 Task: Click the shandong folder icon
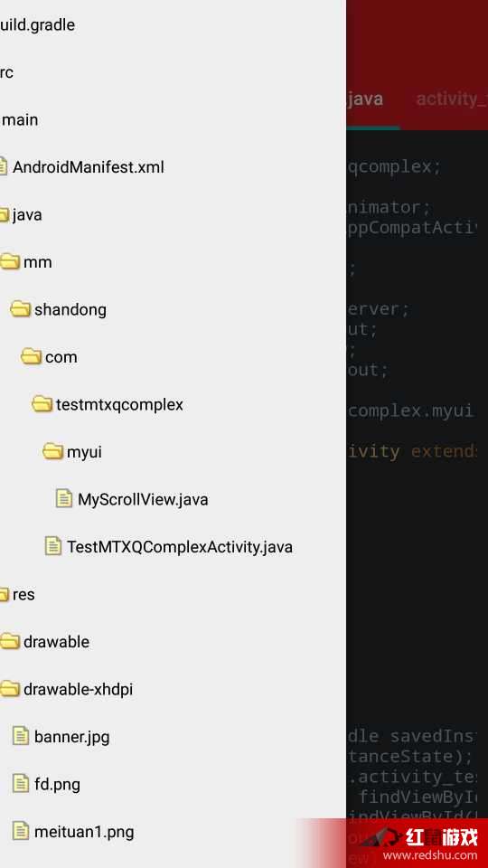click(x=21, y=309)
